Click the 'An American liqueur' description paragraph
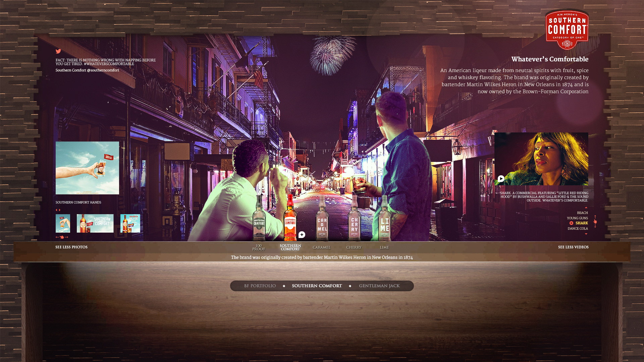Image resolution: width=644 pixels, height=362 pixels. 515,81
